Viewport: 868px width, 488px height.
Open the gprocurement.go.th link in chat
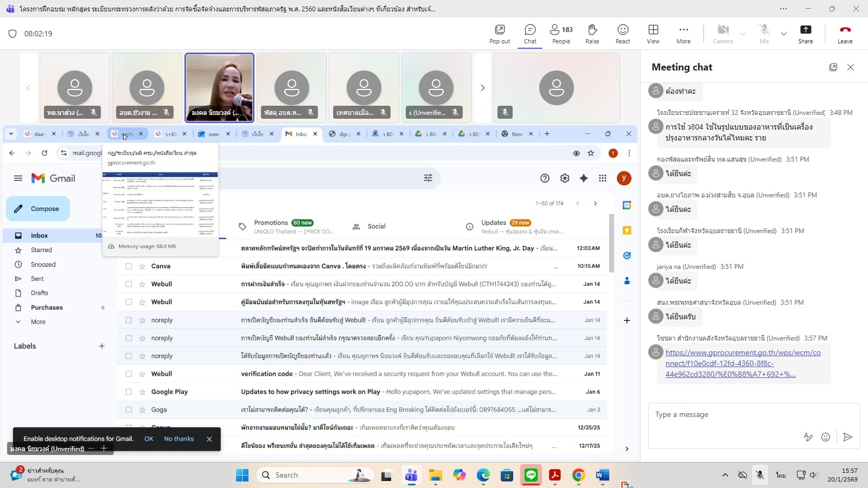tap(742, 363)
